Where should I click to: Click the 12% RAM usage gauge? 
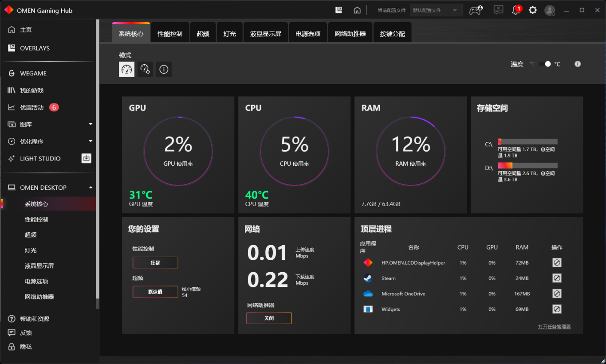[411, 151]
